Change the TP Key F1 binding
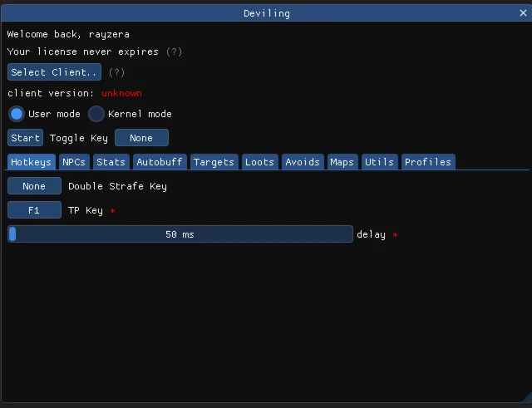 34,210
